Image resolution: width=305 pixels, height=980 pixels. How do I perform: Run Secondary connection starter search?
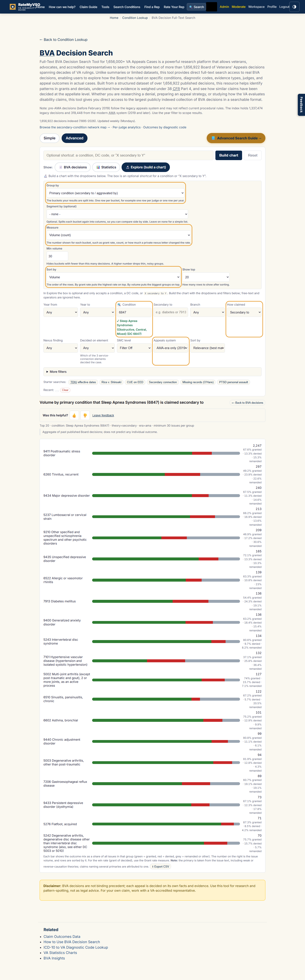(x=163, y=382)
